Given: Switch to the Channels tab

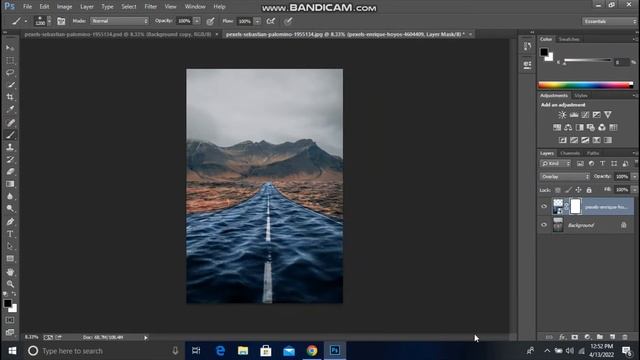Looking at the screenshot, I should pyautogui.click(x=570, y=153).
